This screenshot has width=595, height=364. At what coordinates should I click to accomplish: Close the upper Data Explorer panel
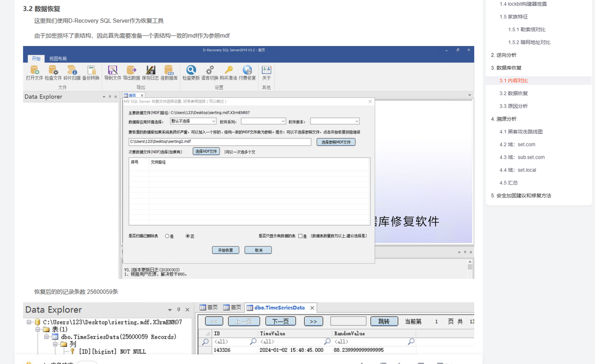[115, 97]
